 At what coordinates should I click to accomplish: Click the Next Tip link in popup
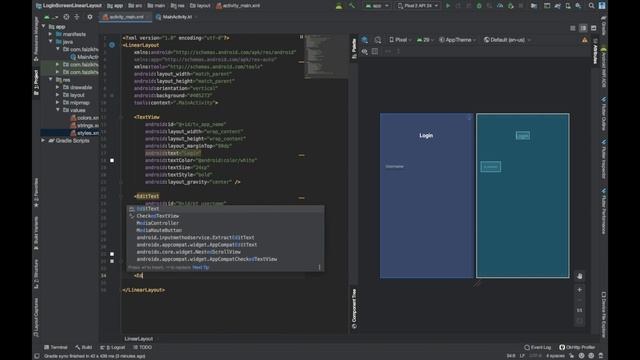point(201,267)
